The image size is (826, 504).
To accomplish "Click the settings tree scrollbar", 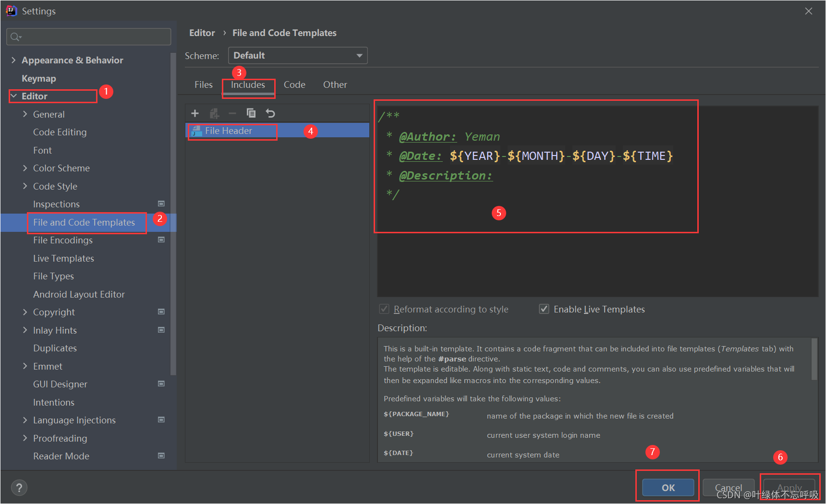I will pos(173,214).
